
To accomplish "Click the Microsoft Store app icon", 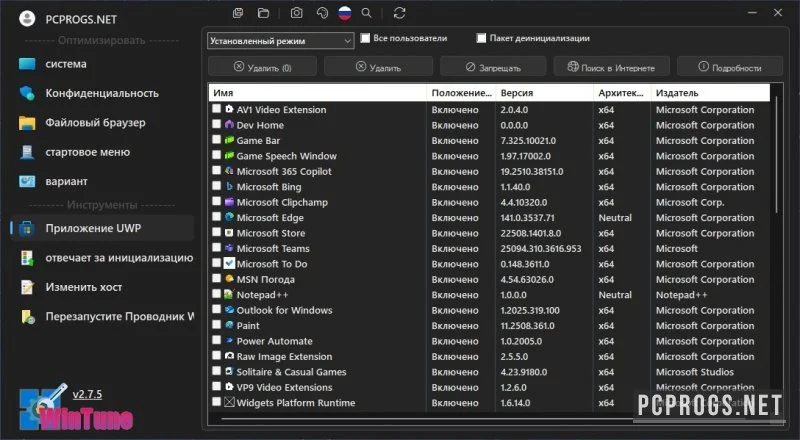I will coord(229,233).
